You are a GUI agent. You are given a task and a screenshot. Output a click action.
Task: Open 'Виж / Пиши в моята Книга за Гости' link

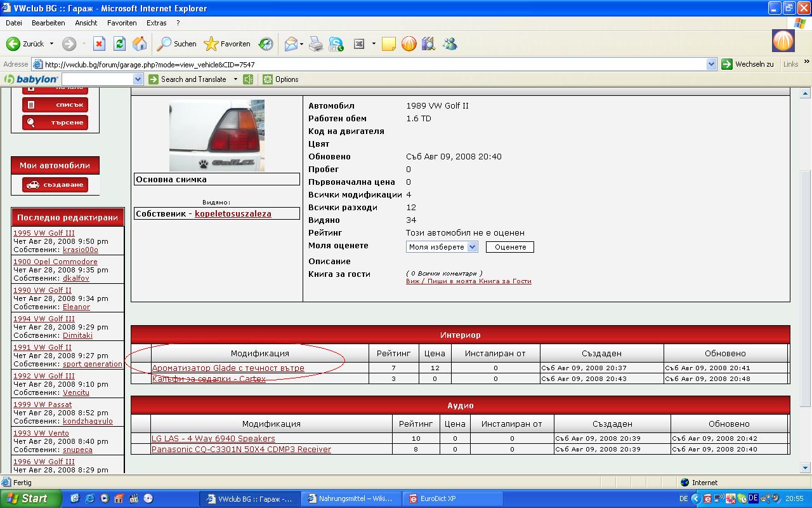469,281
